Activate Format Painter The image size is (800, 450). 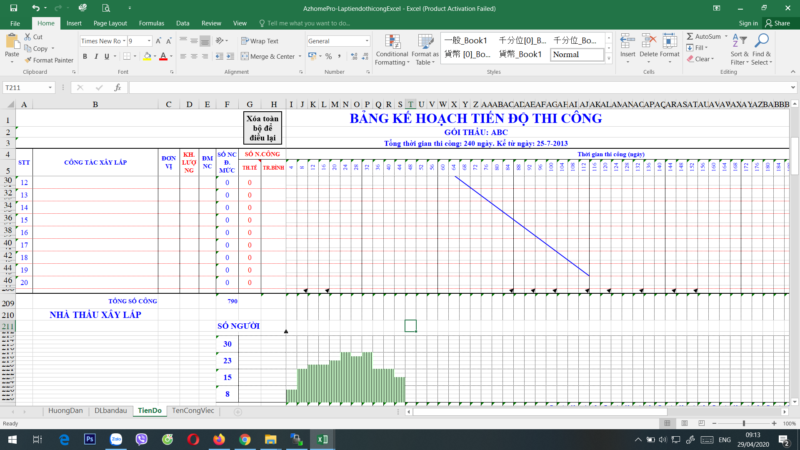49,60
